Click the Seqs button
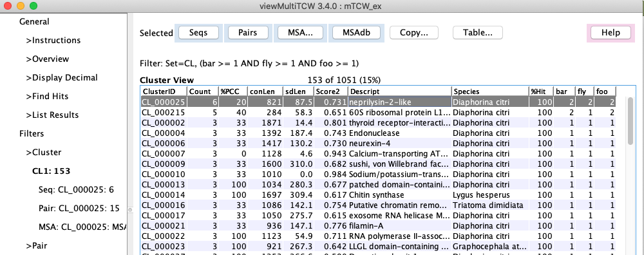 point(198,33)
